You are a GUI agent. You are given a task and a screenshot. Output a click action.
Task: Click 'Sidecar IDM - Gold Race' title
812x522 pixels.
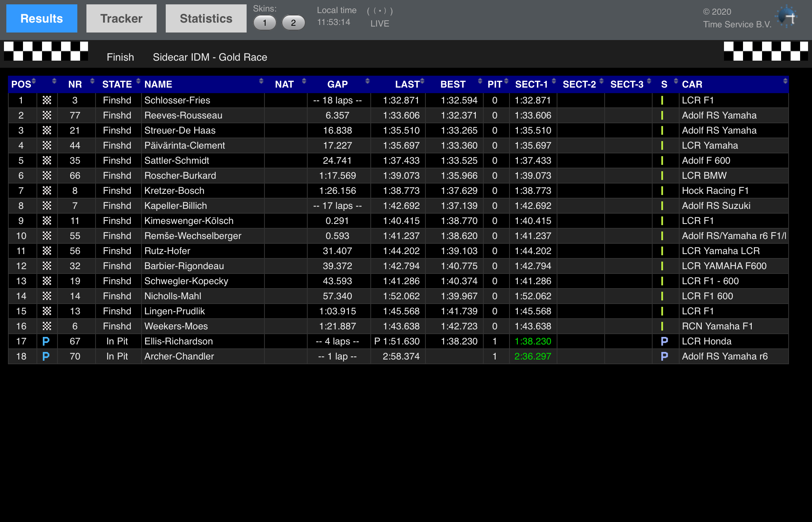point(210,57)
